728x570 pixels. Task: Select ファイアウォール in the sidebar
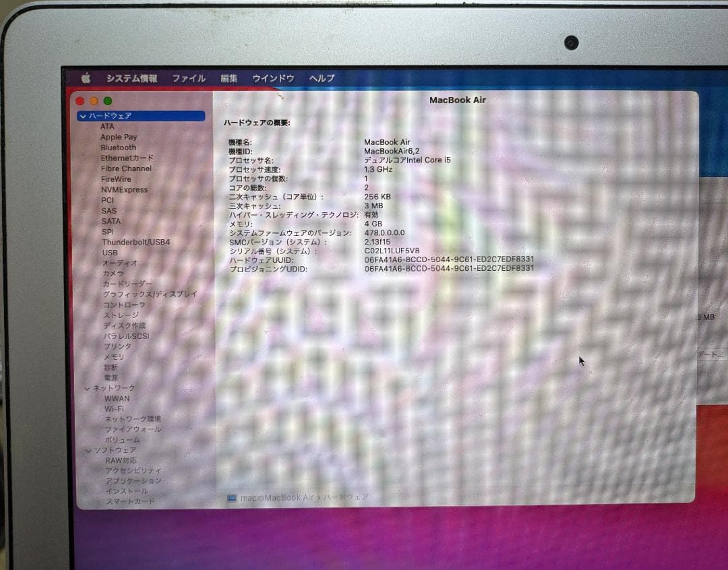click(x=133, y=429)
